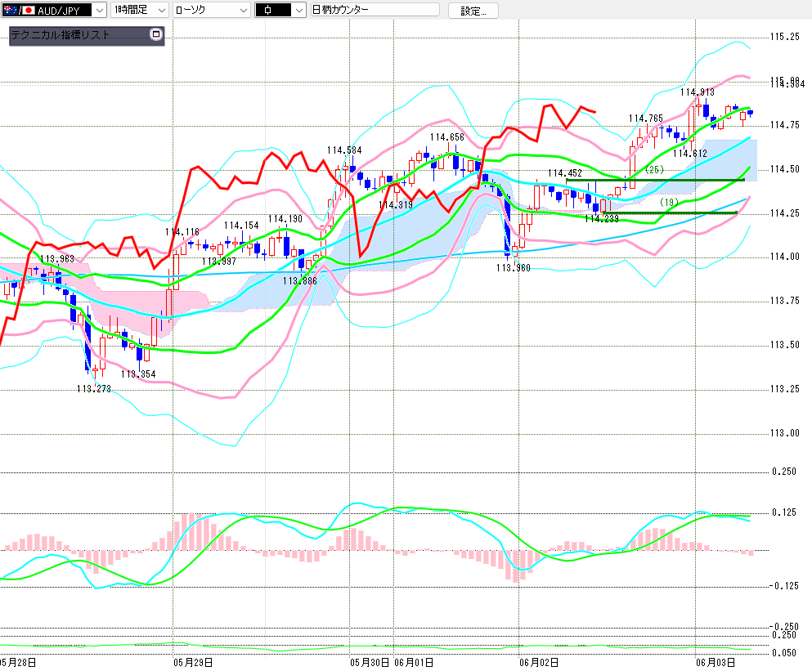Click the 日柄カウンター input field

click(x=375, y=10)
